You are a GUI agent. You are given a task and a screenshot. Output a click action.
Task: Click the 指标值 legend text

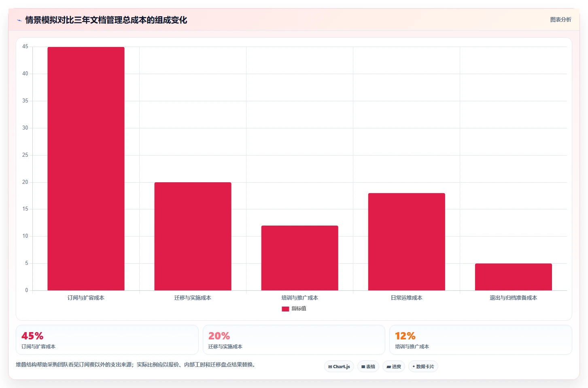coord(299,309)
